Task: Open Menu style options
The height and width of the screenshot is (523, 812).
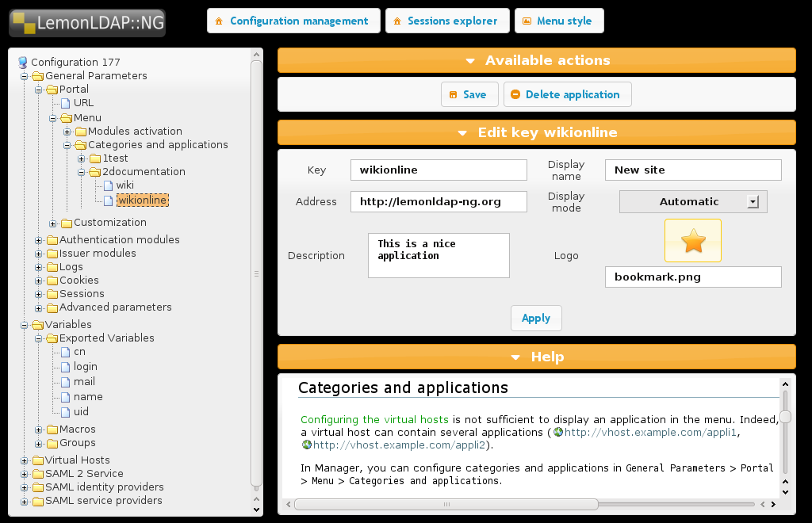Action: click(x=559, y=21)
